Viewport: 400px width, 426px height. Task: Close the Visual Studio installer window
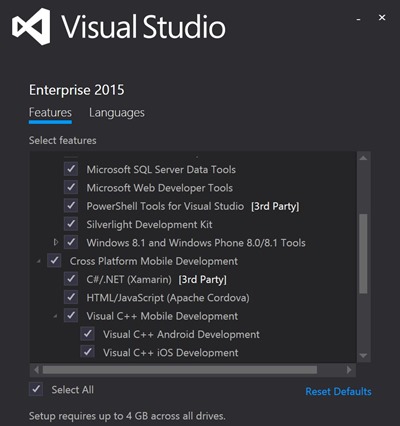point(382,17)
